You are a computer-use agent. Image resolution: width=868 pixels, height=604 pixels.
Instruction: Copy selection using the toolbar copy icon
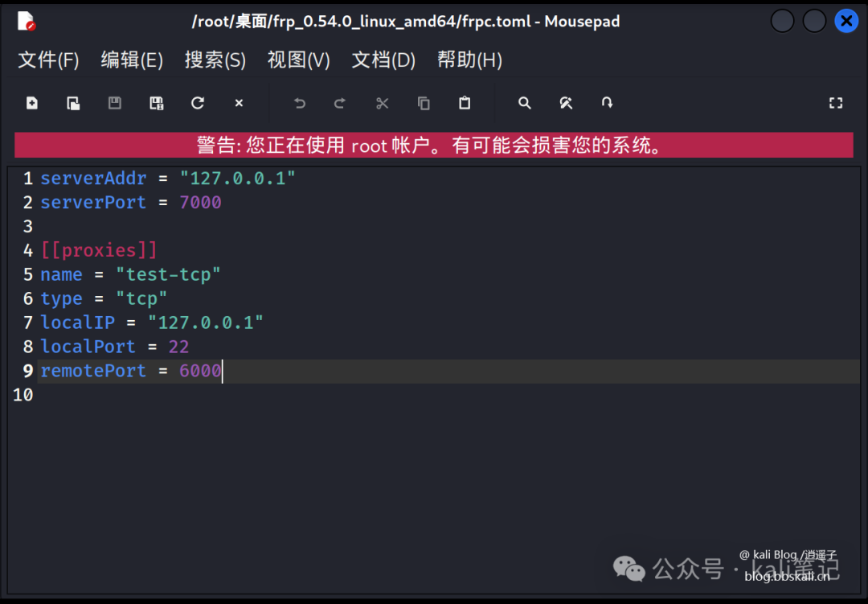424,103
